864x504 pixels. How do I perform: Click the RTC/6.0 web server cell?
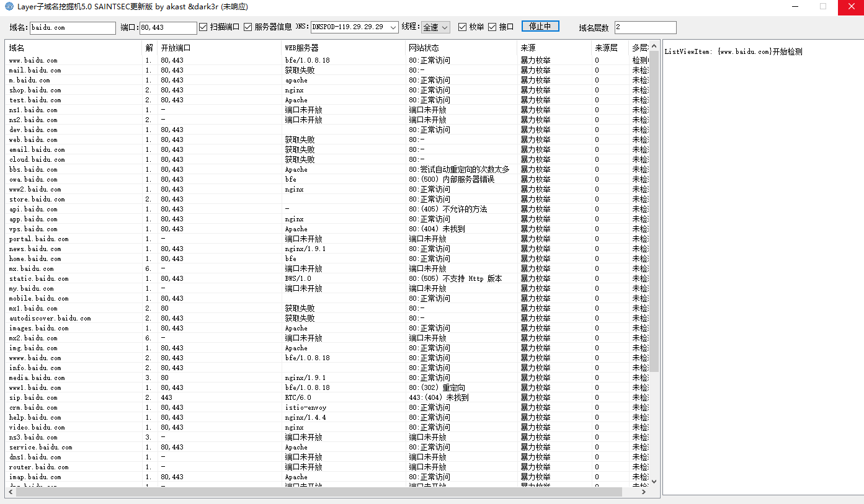298,397
